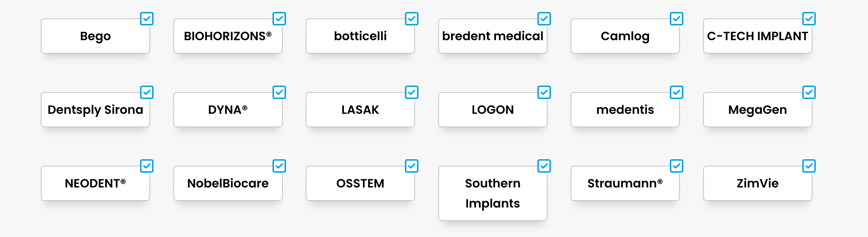Toggle the Dentsply Sirona checkbox
The image size is (868, 237).
point(147,93)
